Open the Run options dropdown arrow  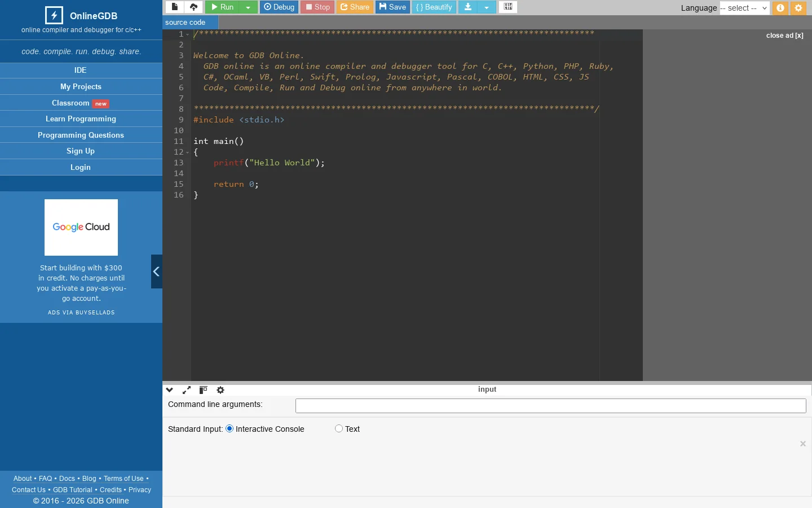tap(248, 7)
